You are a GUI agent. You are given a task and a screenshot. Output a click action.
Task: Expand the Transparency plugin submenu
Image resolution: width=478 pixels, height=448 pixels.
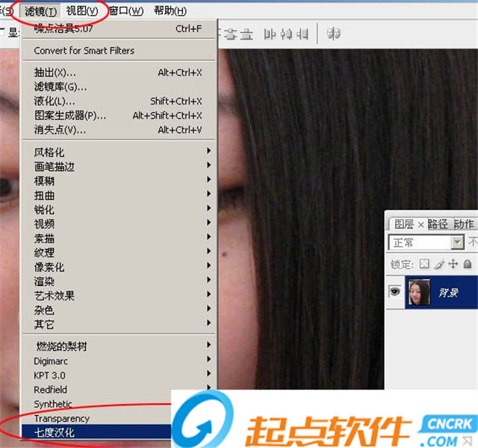point(97,418)
